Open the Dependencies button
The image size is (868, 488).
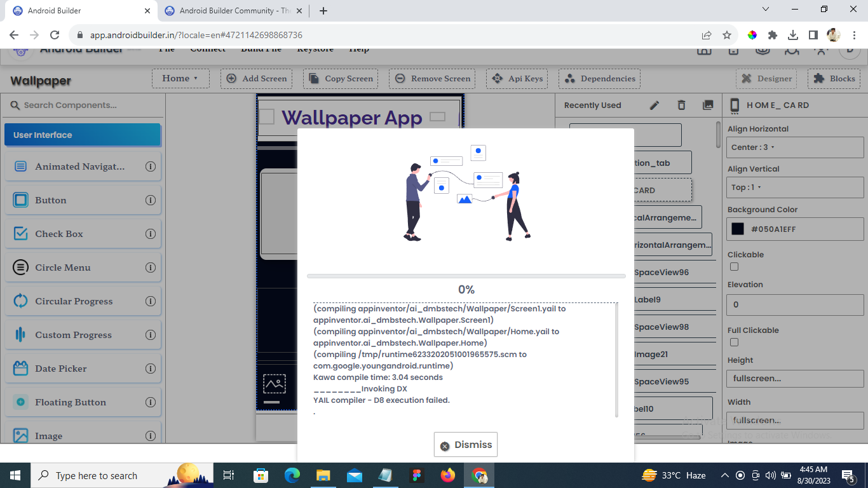coord(599,78)
